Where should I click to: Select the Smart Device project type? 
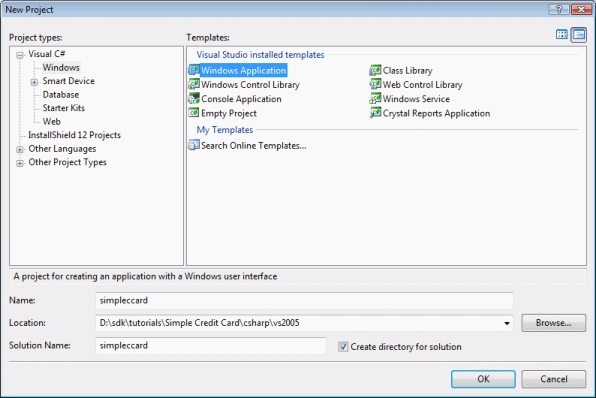[68, 81]
